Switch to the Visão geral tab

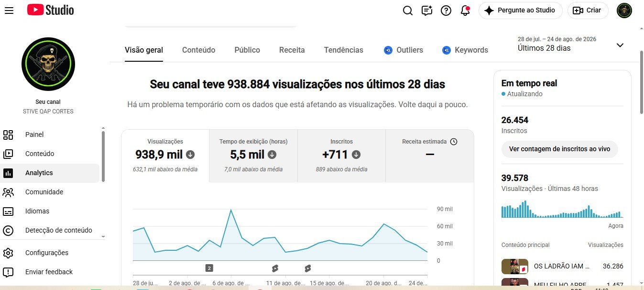144,50
